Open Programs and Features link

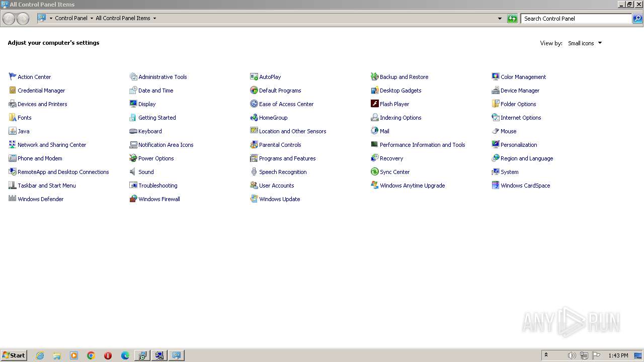pos(287,158)
